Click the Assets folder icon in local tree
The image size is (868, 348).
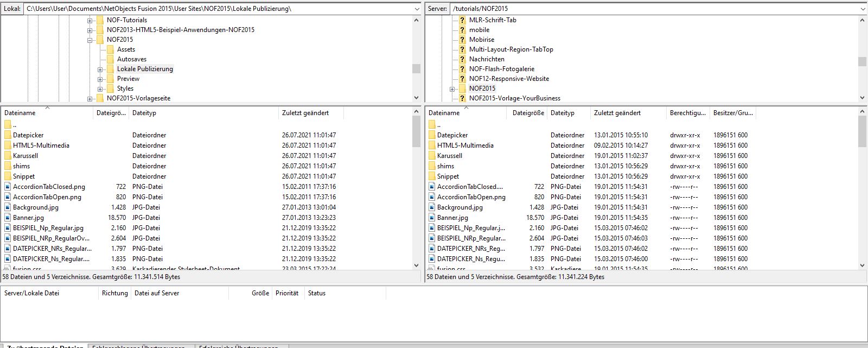[110, 49]
